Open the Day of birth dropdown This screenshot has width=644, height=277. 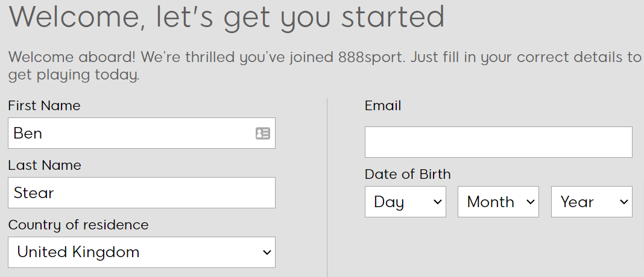click(405, 202)
